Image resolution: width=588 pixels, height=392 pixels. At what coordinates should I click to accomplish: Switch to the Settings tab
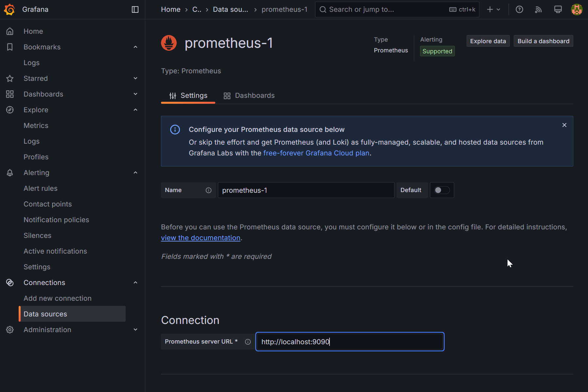tap(188, 96)
